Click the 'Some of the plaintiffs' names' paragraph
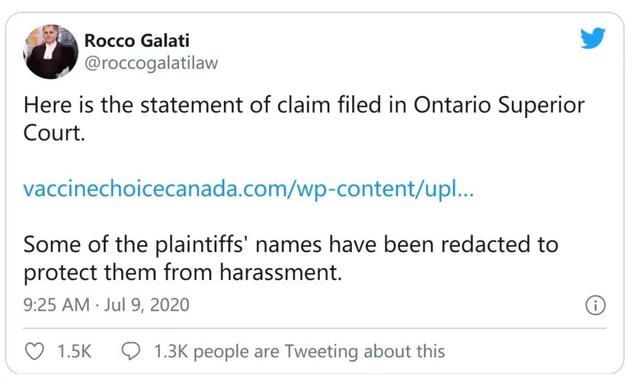This screenshot has height=379, width=640. coord(291,258)
